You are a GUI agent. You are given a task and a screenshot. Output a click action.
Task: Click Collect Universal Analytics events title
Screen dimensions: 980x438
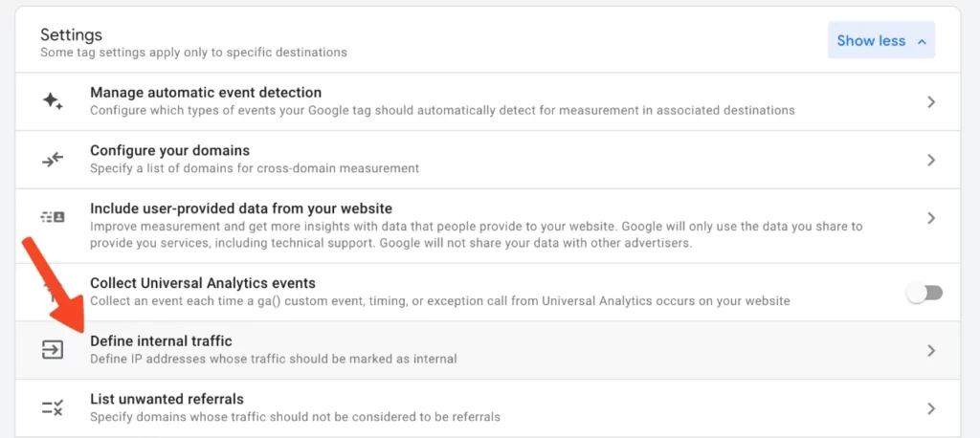point(203,283)
